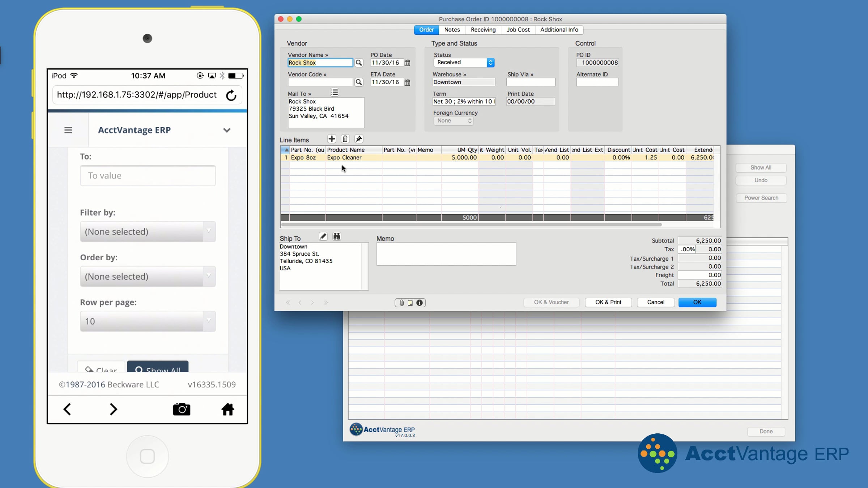Tap the home icon in iPod toolbar
Image resolution: width=868 pixels, height=488 pixels.
click(x=228, y=409)
